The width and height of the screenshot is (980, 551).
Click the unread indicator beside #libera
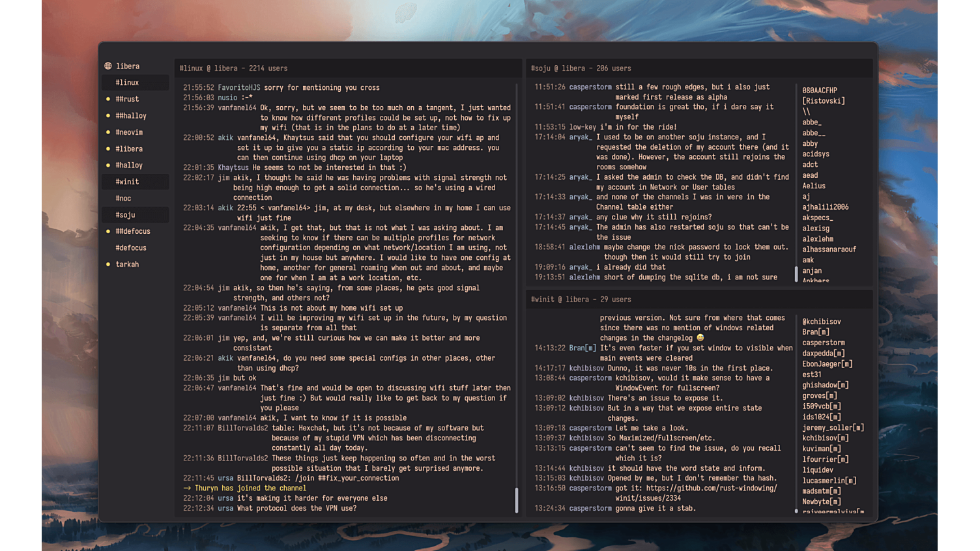[x=108, y=148]
